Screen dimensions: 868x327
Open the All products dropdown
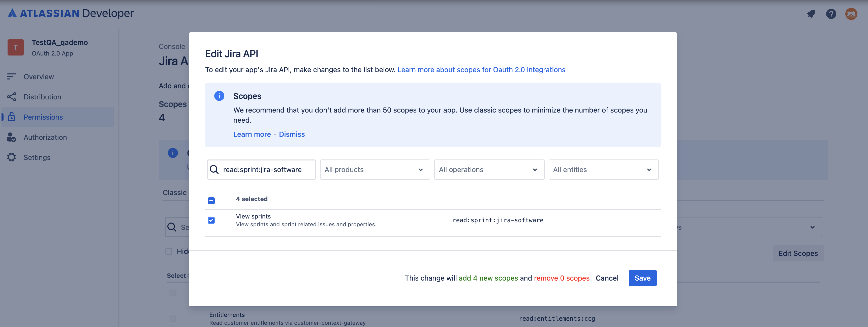tap(374, 169)
